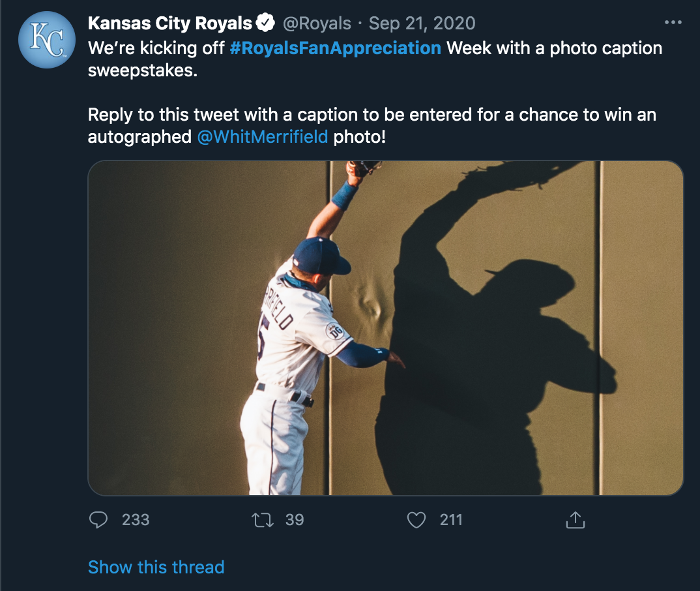Click the Kansas City Royals display name
This screenshot has width=700, height=591.
(169, 24)
